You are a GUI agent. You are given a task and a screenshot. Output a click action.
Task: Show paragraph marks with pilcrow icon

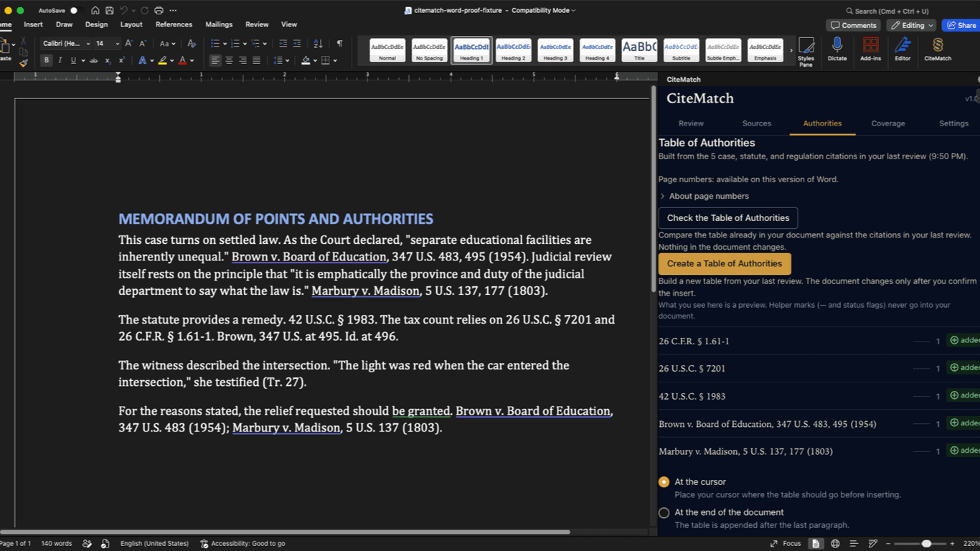click(339, 44)
